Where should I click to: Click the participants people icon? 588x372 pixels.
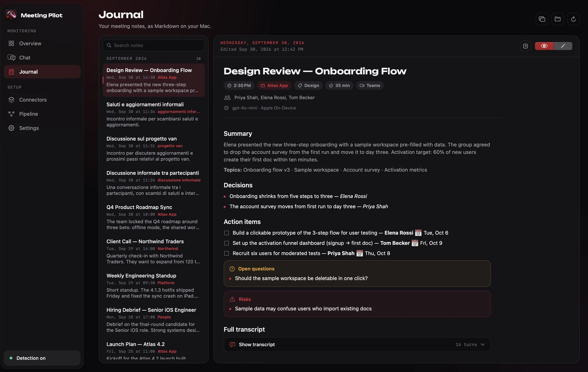[x=227, y=98]
